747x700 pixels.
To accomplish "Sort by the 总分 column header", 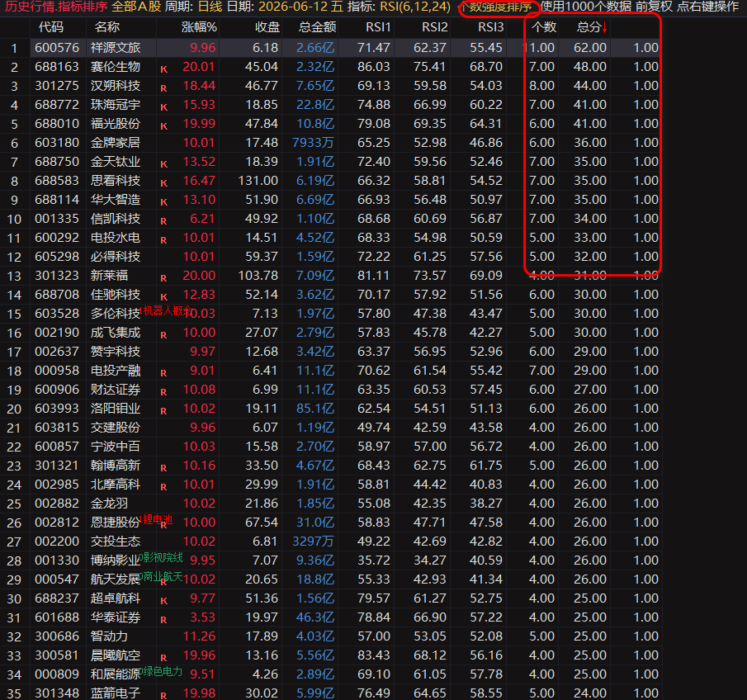I will pos(589,27).
